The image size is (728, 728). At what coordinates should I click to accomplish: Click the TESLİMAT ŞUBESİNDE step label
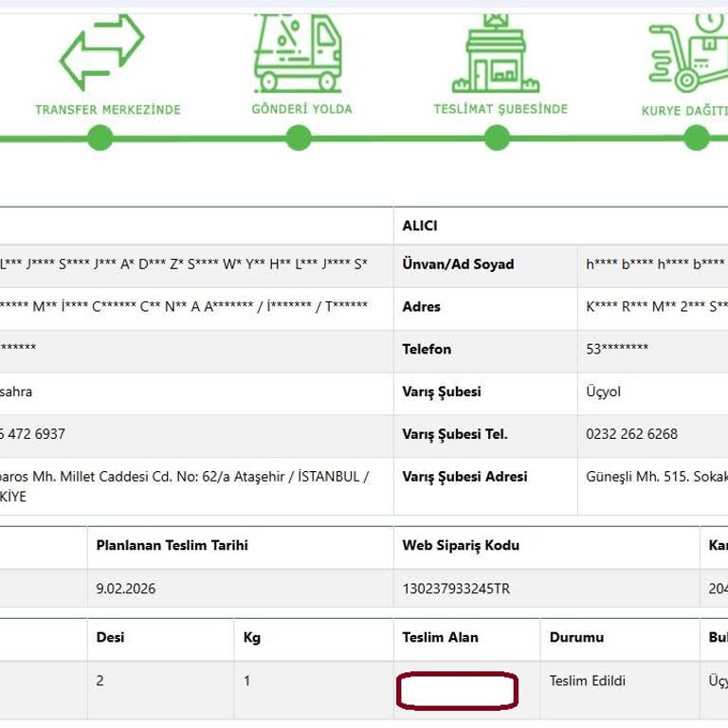coord(500,109)
